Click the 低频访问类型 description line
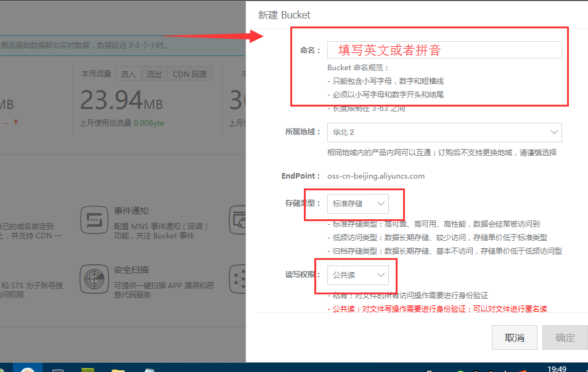Viewport: 588px width, 372px height. click(437, 238)
